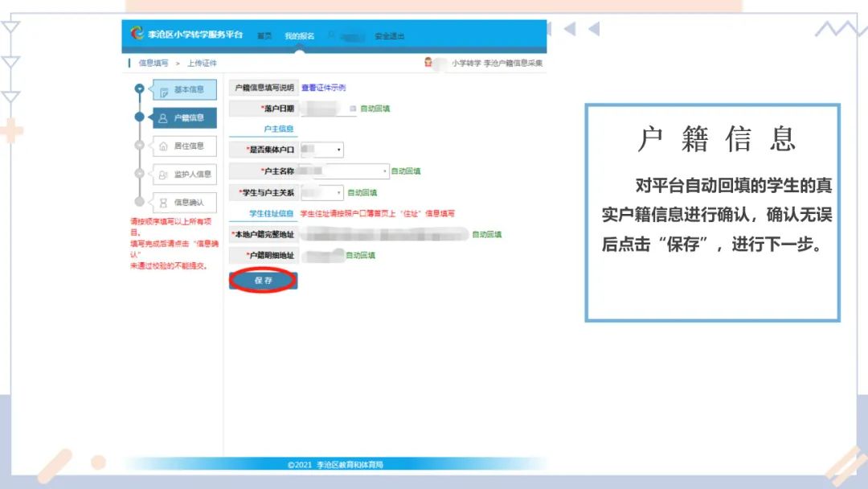Click the 居住信息 home icon

coord(163,146)
